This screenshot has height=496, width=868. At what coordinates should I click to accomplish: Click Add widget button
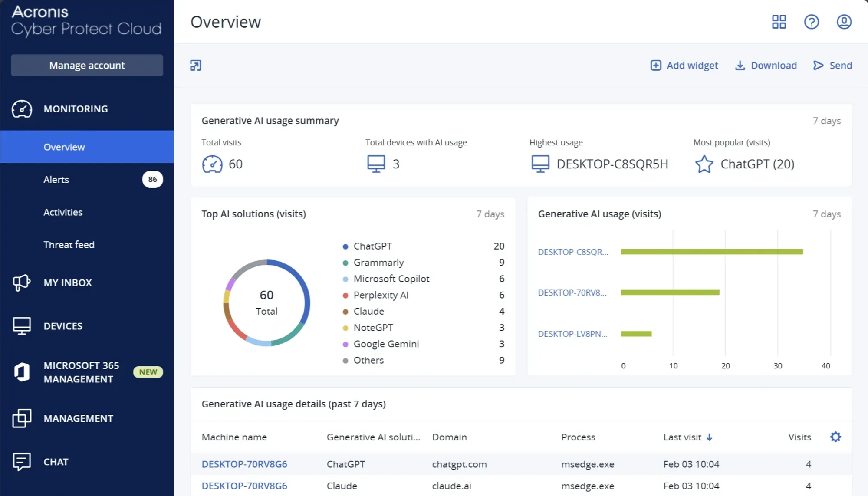[x=684, y=66]
